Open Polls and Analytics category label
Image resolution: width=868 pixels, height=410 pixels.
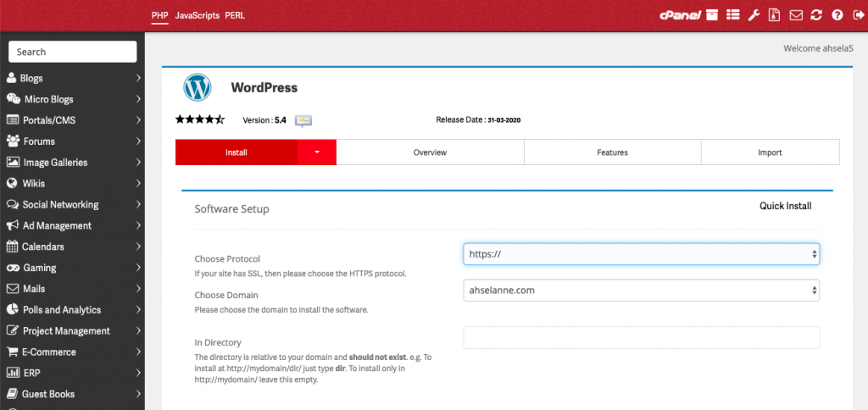point(62,310)
